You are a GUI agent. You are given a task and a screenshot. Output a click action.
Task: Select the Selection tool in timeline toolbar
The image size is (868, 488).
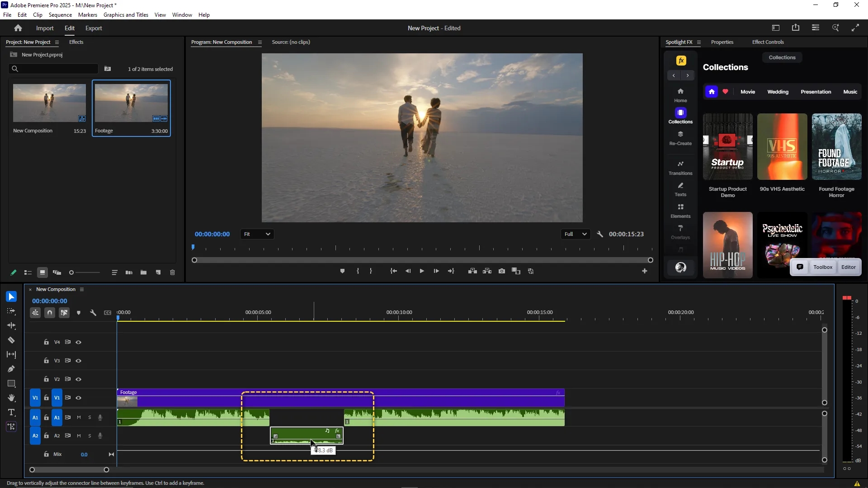click(x=11, y=297)
